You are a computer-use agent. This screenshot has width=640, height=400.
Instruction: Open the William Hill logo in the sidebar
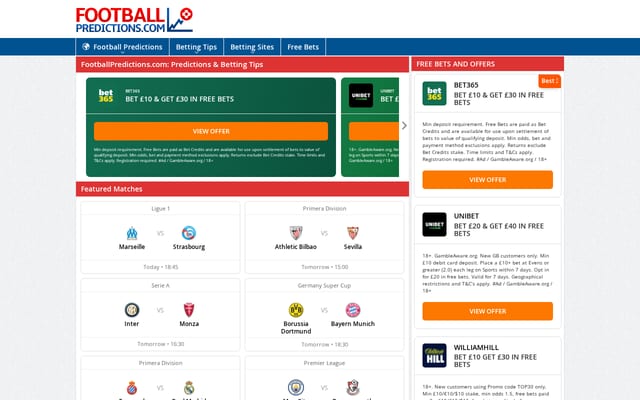click(434, 356)
